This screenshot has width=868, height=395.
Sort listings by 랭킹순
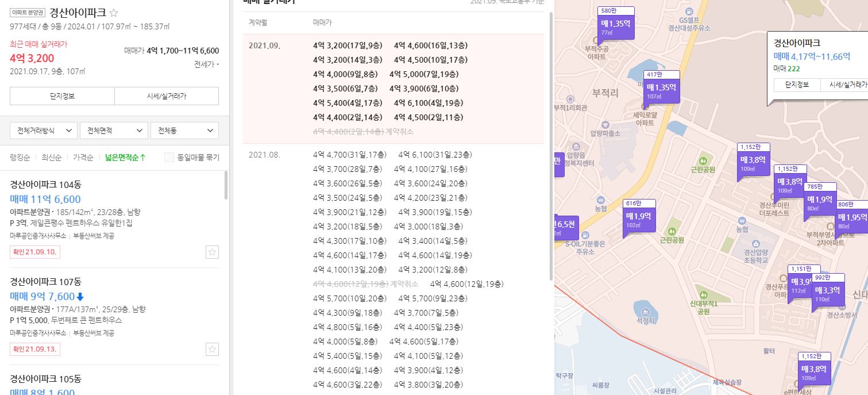pyautogui.click(x=20, y=157)
